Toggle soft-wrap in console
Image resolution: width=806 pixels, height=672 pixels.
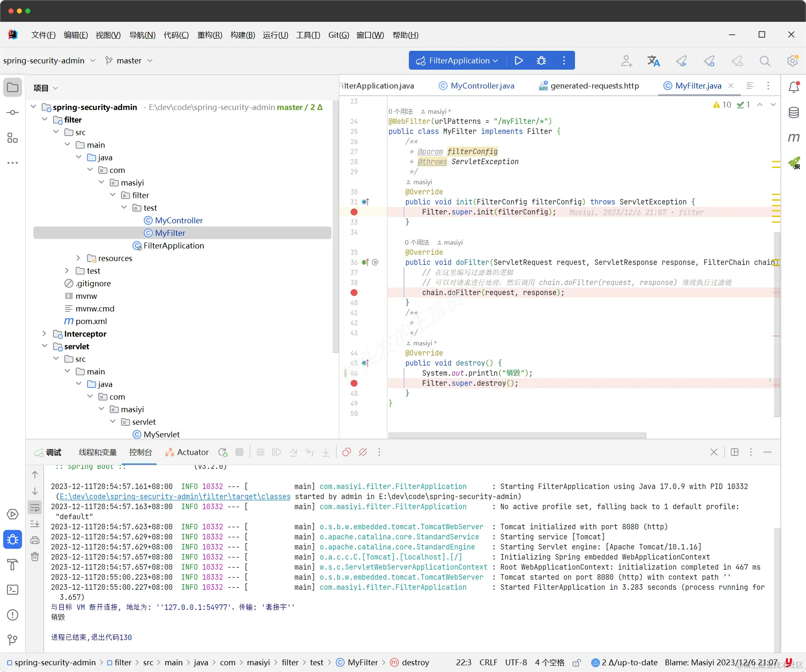tap(35, 508)
